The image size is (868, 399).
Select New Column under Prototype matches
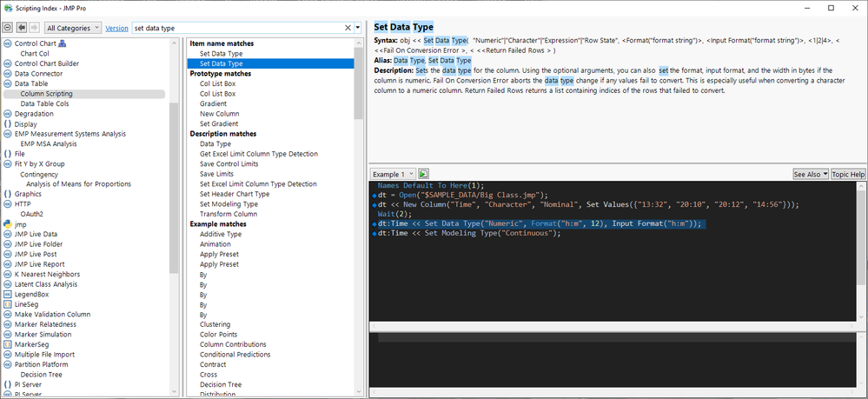(219, 114)
